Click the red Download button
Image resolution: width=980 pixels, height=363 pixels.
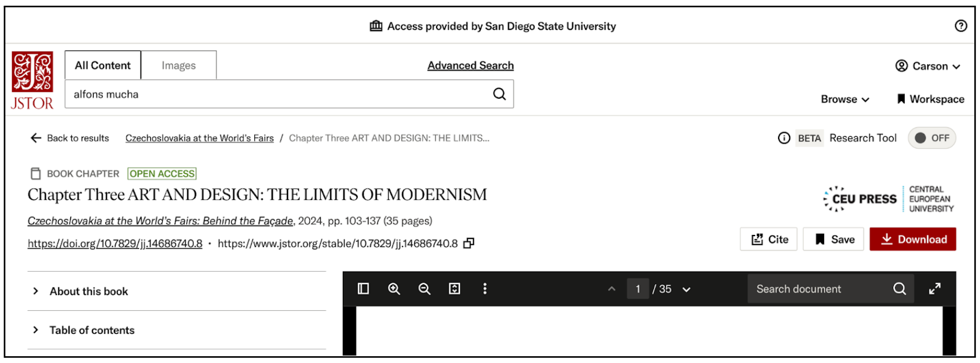913,240
